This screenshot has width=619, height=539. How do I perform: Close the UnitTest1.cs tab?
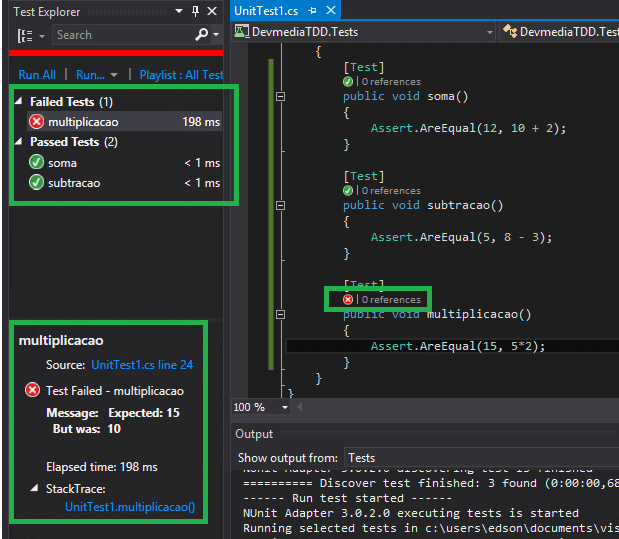(331, 10)
